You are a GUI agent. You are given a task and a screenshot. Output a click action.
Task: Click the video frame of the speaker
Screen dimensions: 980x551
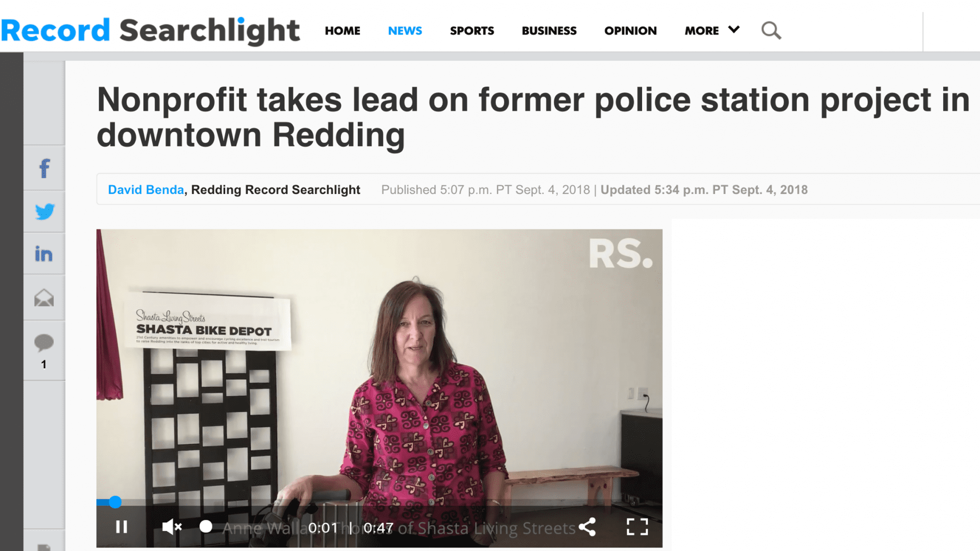pos(379,365)
